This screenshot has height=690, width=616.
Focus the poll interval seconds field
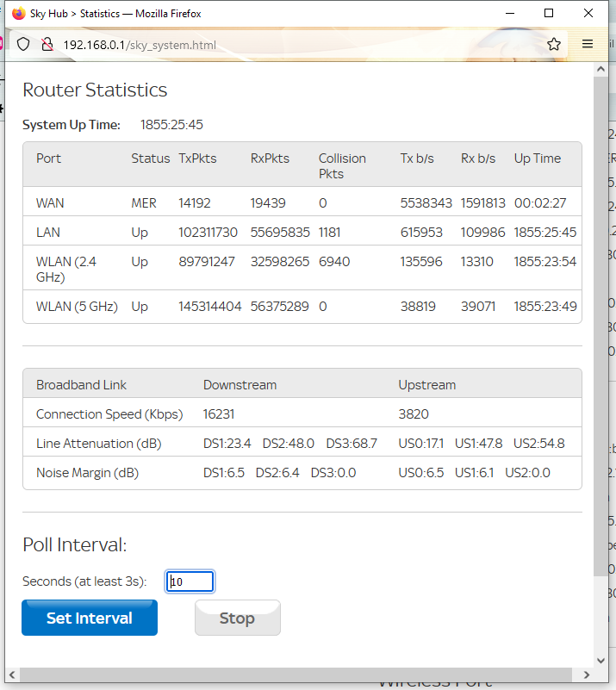tap(190, 582)
